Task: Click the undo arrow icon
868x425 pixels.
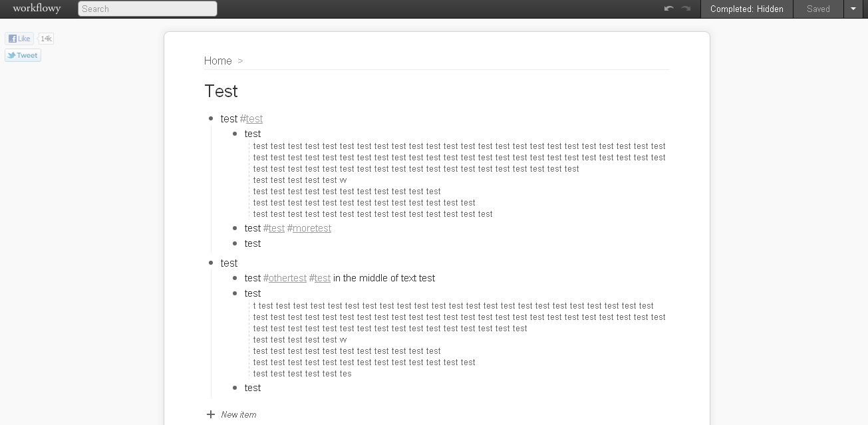Action: click(x=668, y=9)
